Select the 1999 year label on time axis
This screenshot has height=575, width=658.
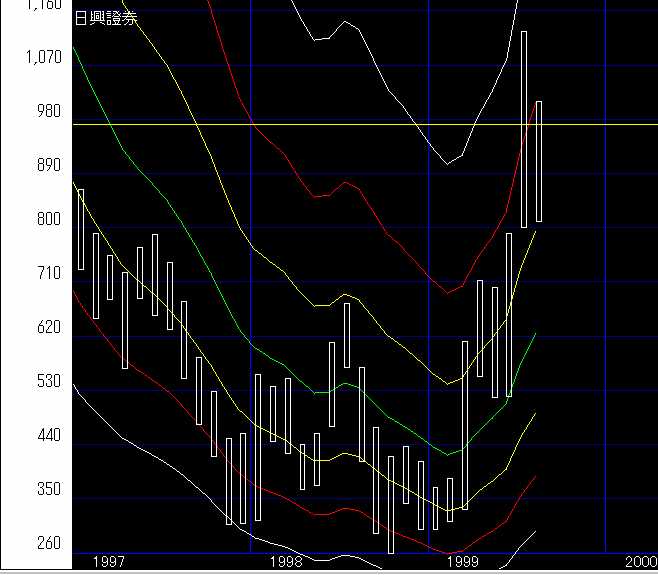[x=463, y=562]
